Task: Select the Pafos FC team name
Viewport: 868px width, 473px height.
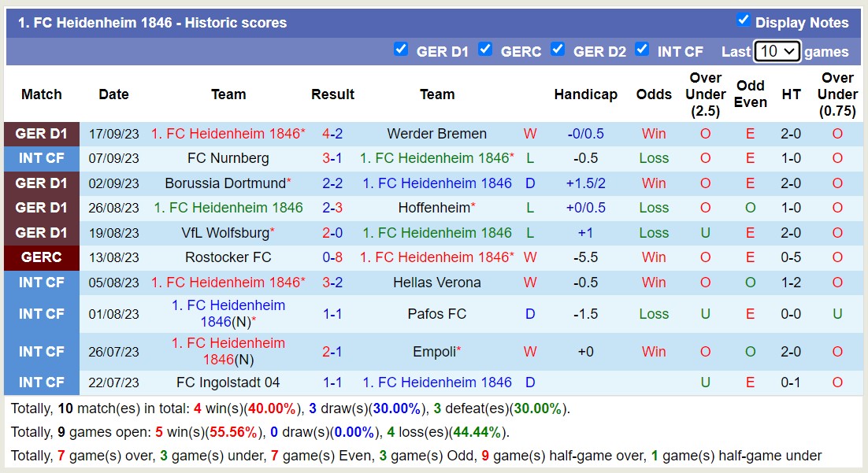Action: pos(436,314)
